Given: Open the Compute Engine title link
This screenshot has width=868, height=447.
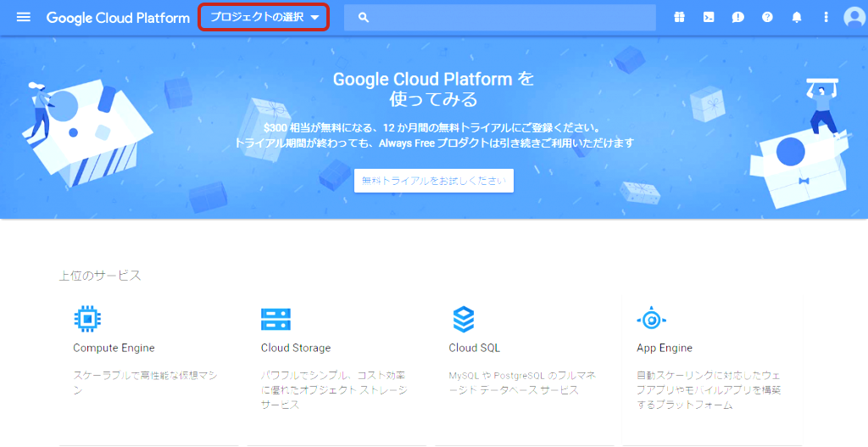Looking at the screenshot, I should tap(114, 348).
